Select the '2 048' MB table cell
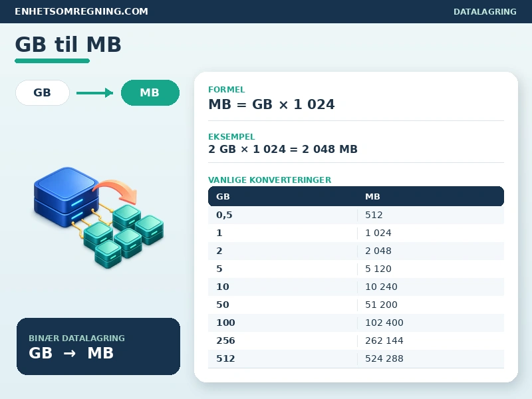This screenshot has height=399, width=532. point(378,251)
